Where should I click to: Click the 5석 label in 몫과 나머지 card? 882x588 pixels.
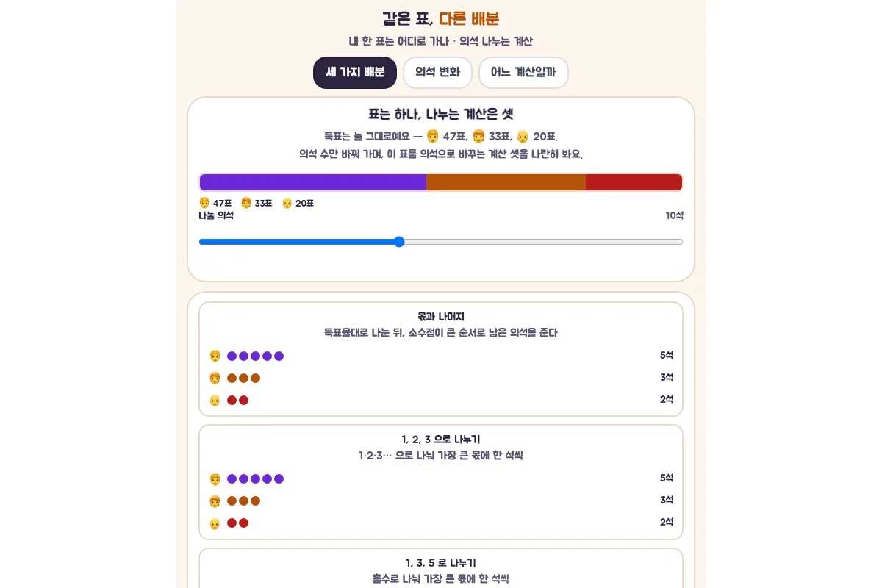pyautogui.click(x=667, y=355)
